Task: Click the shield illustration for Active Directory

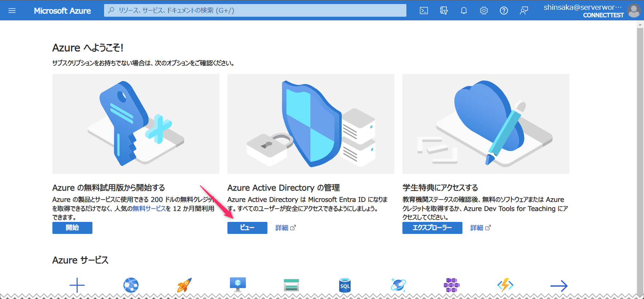Action: point(311,124)
